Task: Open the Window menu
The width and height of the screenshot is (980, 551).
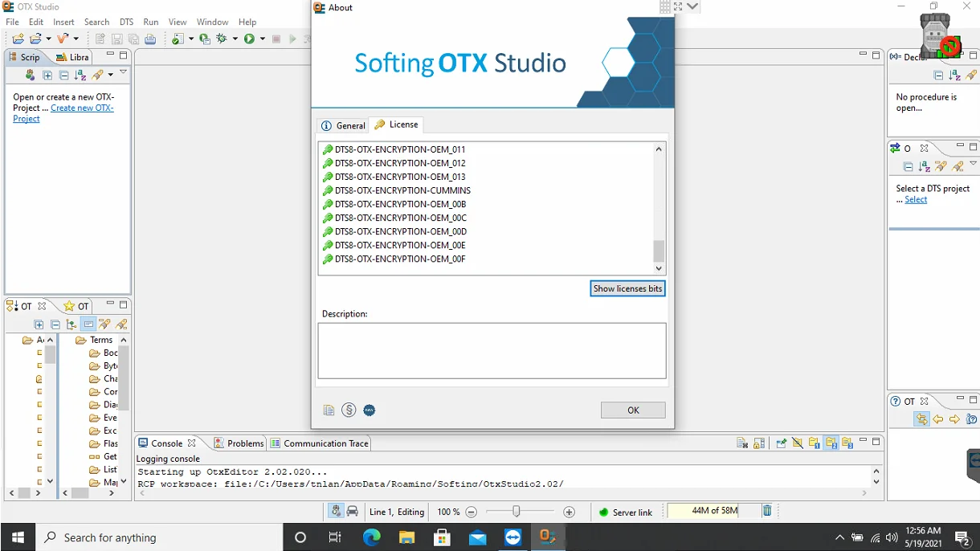Action: click(x=212, y=22)
